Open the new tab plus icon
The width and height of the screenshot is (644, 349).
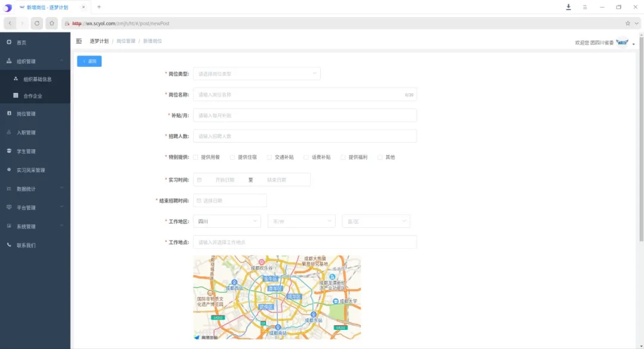[99, 7]
